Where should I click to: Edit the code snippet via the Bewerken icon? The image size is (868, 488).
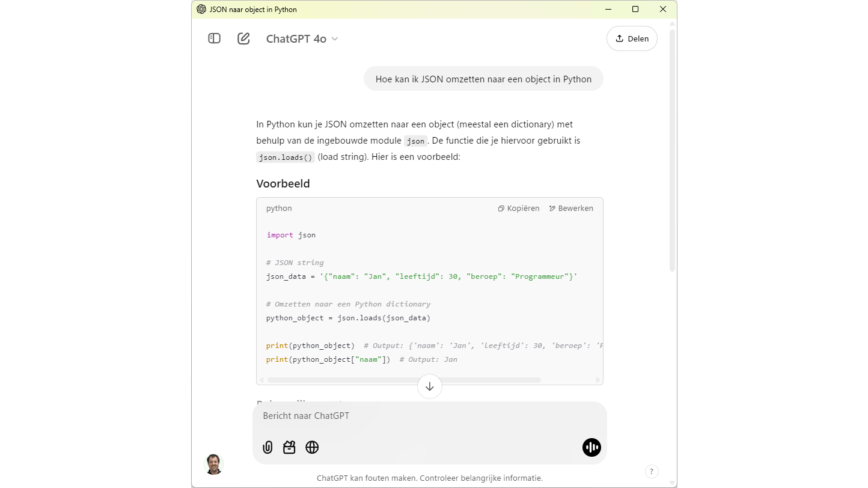(570, 208)
